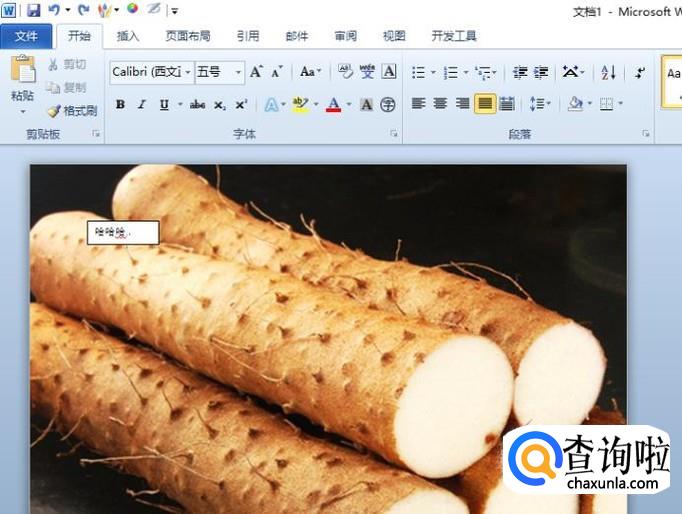
Task: Align text left
Action: pos(418,104)
